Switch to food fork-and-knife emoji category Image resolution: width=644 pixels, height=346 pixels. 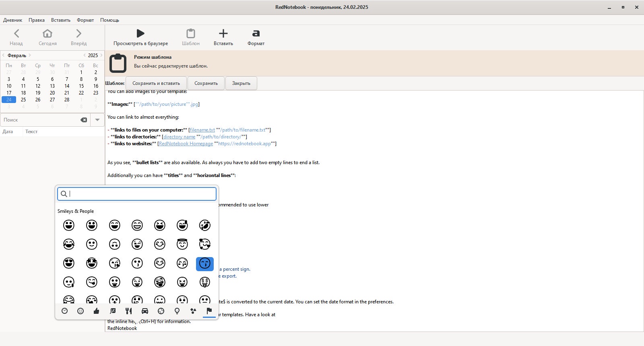click(129, 311)
